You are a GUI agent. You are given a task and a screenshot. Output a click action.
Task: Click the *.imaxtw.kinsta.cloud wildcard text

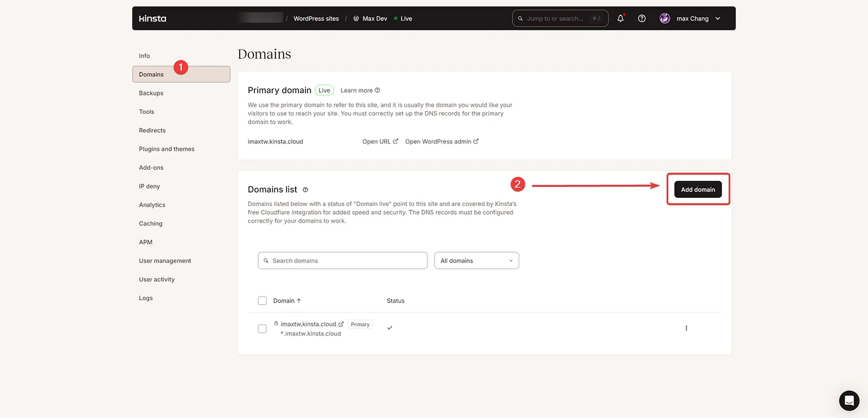tap(311, 333)
